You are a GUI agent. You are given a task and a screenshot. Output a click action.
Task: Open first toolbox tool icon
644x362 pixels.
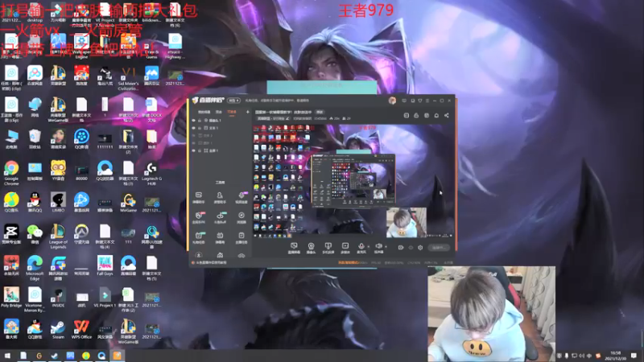point(199,196)
